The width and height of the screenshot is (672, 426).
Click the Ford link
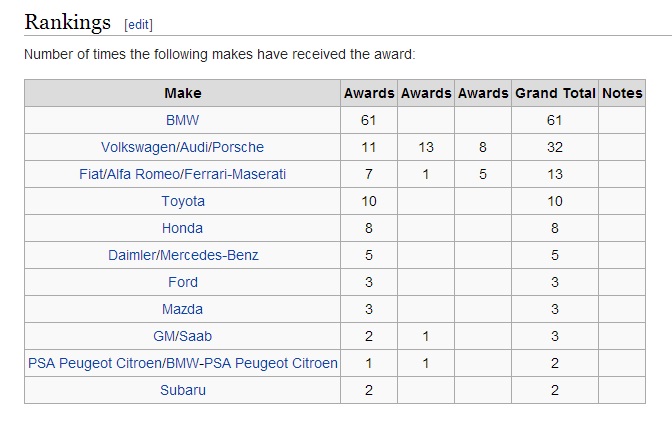point(183,282)
